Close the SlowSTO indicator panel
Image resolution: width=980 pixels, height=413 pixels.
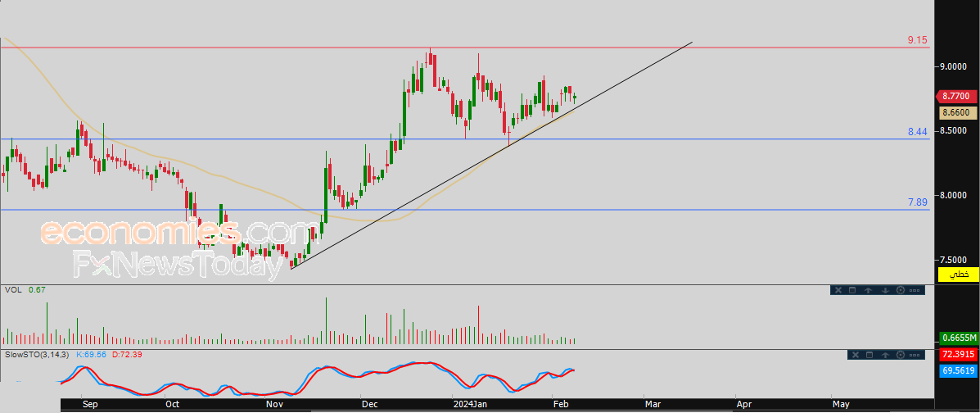tap(856, 355)
